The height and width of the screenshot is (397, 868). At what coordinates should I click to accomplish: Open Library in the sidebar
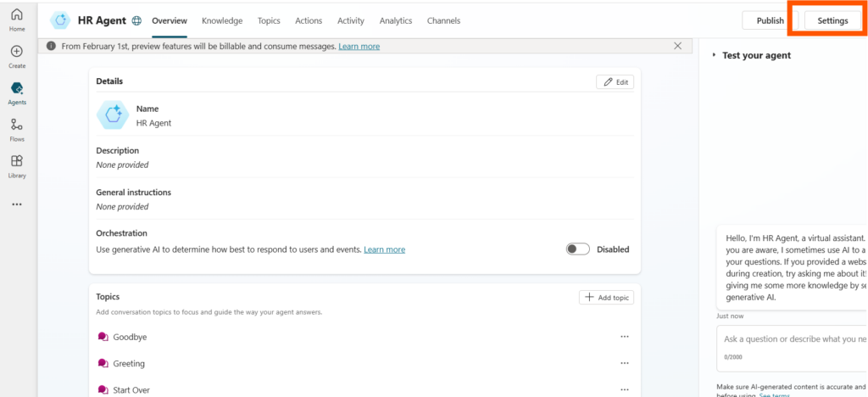pyautogui.click(x=17, y=166)
